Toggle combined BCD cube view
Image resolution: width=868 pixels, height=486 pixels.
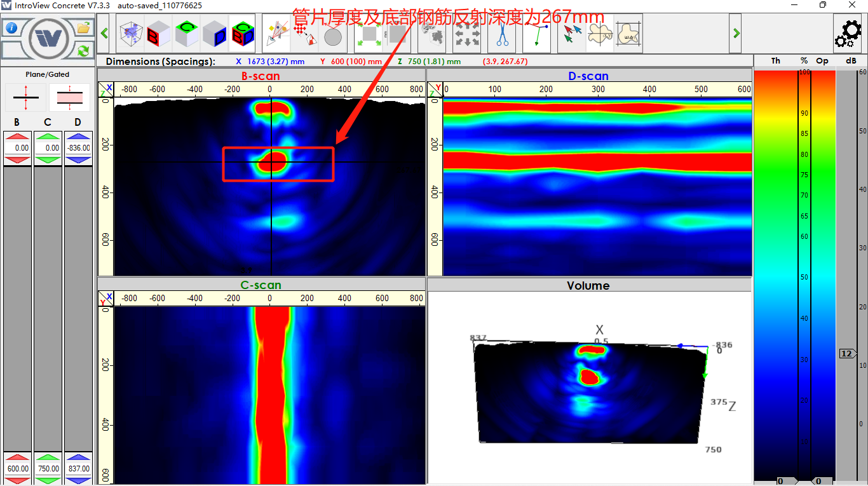242,34
